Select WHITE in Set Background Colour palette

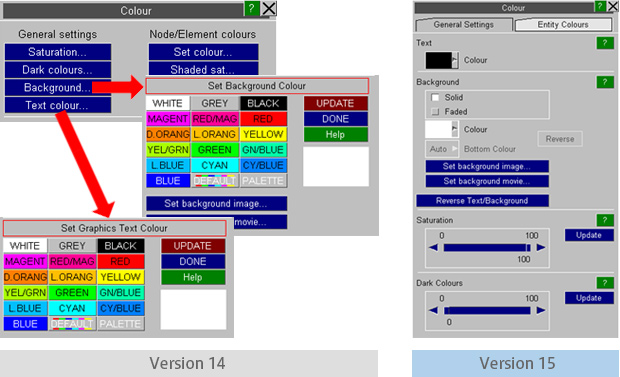point(168,104)
